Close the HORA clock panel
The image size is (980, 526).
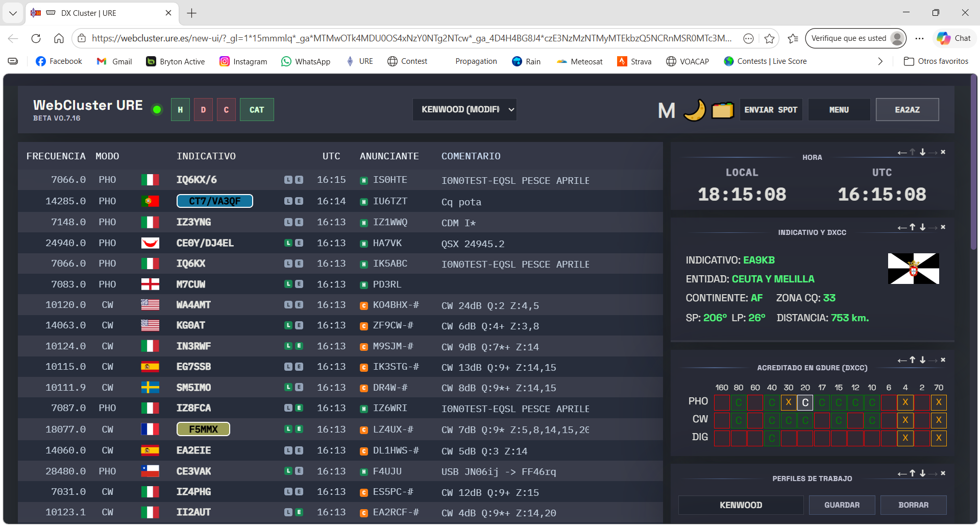coord(943,152)
